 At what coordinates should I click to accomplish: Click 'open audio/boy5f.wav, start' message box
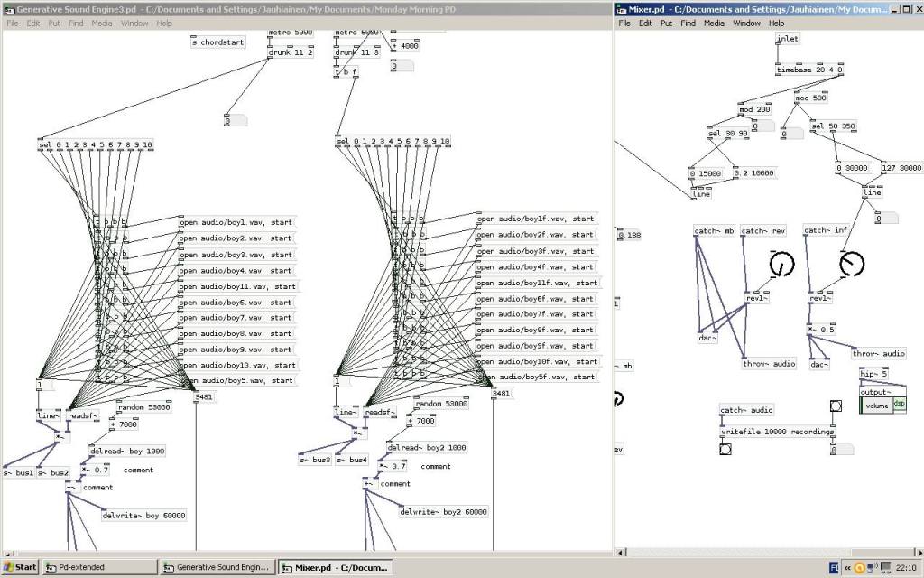click(536, 377)
